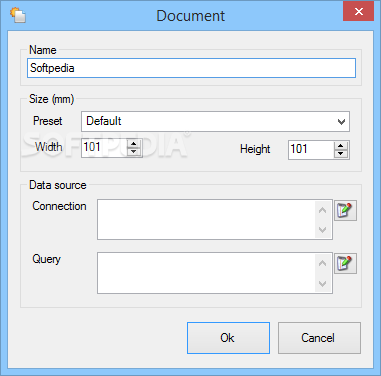Click the Data source group heading
This screenshot has height=376, width=381.
click(x=58, y=185)
